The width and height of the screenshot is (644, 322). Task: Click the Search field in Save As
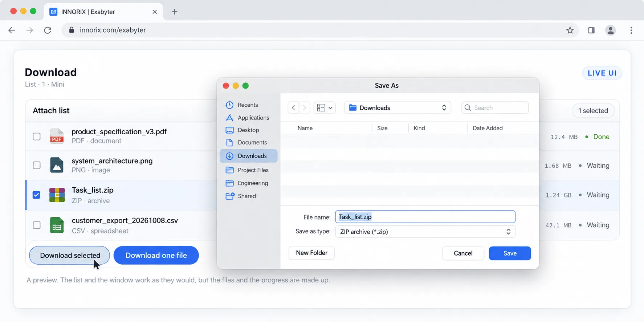point(495,108)
